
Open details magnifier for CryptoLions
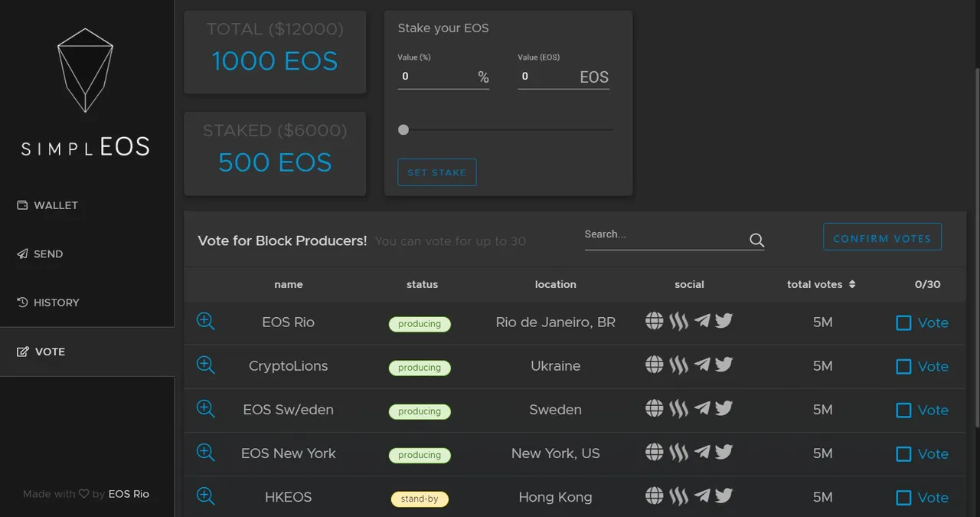click(205, 365)
